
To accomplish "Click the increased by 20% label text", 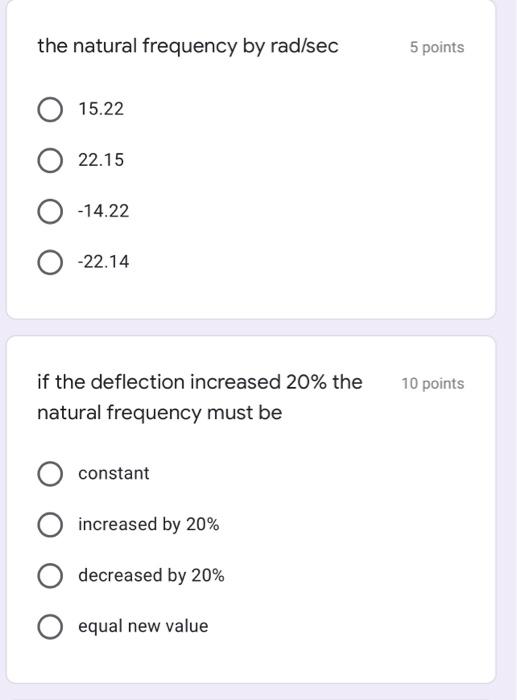I will pos(149,525).
